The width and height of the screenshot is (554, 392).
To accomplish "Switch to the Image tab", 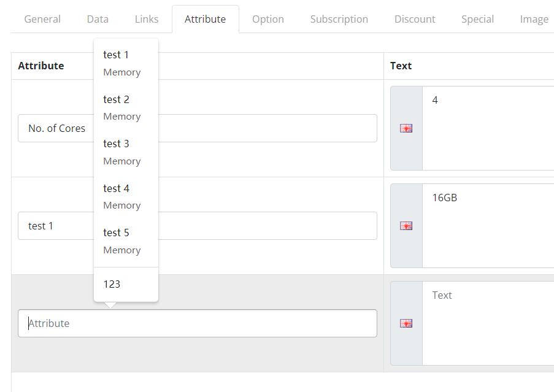I will [533, 18].
